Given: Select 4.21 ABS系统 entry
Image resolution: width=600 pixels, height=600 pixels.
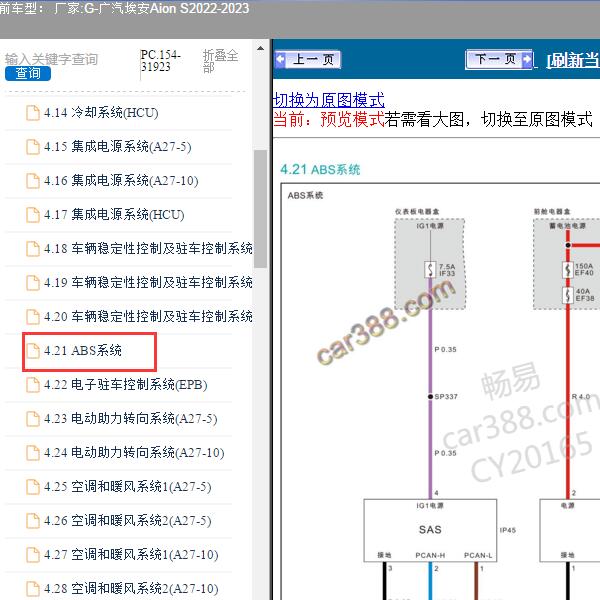Looking at the screenshot, I should coord(83,351).
